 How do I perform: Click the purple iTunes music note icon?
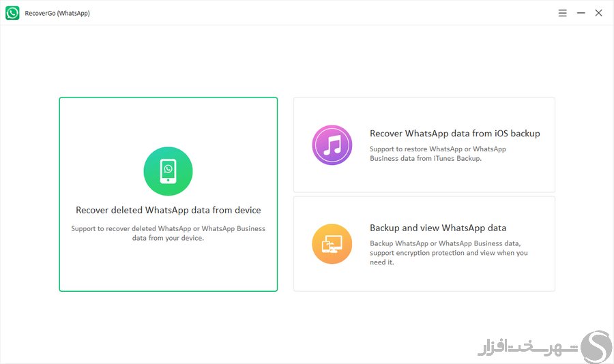coord(332,145)
